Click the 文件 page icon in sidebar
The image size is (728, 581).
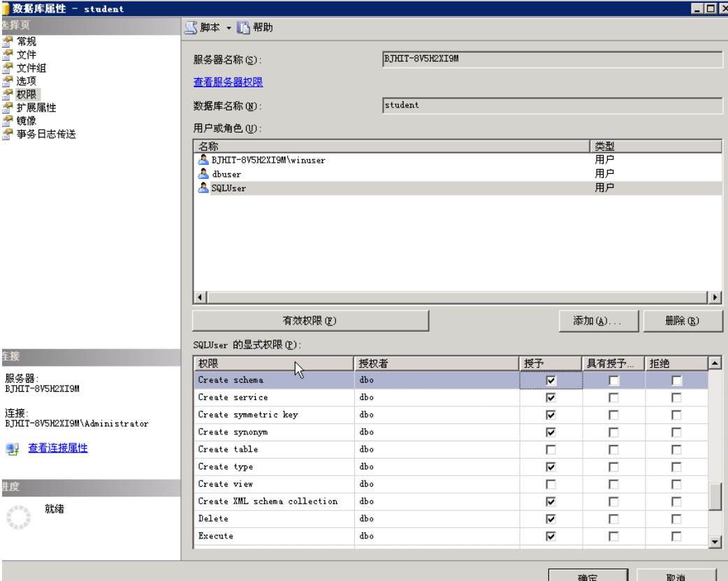point(8,54)
